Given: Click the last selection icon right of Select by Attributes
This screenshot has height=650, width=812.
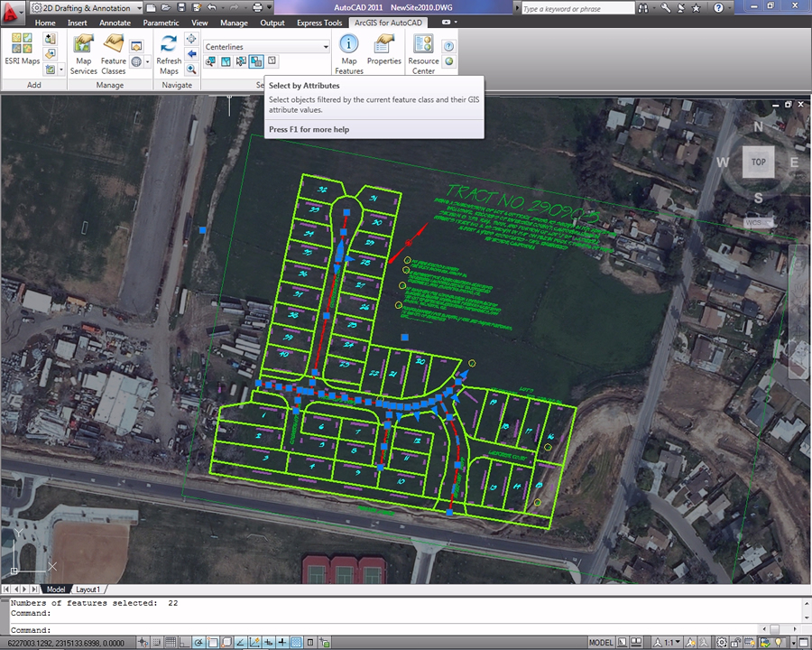Looking at the screenshot, I should tap(272, 61).
